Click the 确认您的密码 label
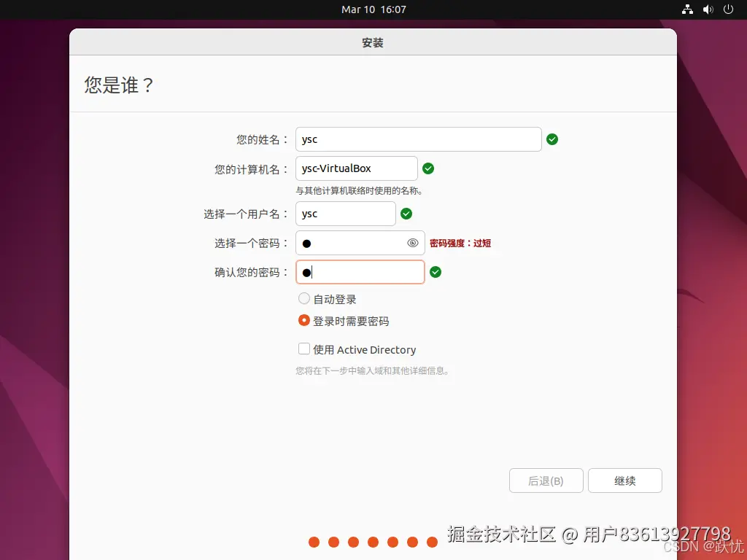Viewport: 747px width, 560px height. click(252, 273)
